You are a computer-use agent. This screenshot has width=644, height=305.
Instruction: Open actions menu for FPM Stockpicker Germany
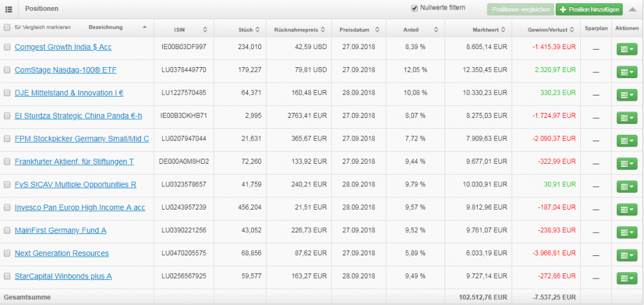point(627,141)
